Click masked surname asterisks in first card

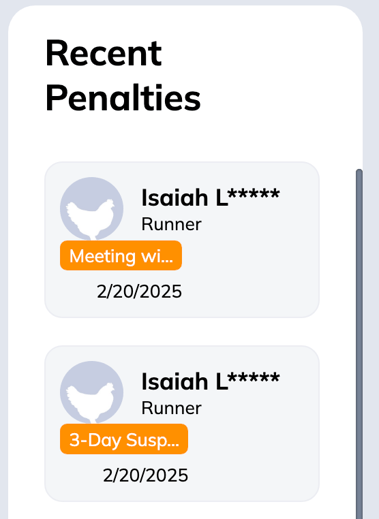[254, 194]
